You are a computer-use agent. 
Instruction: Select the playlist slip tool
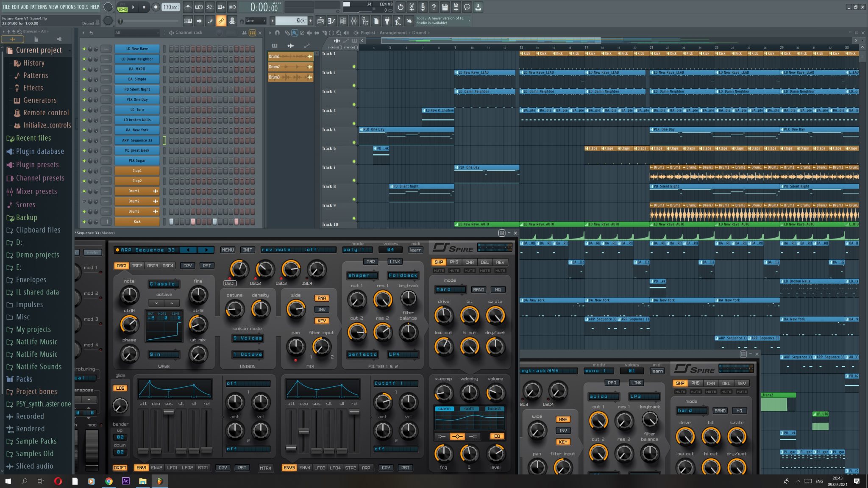pos(317,33)
